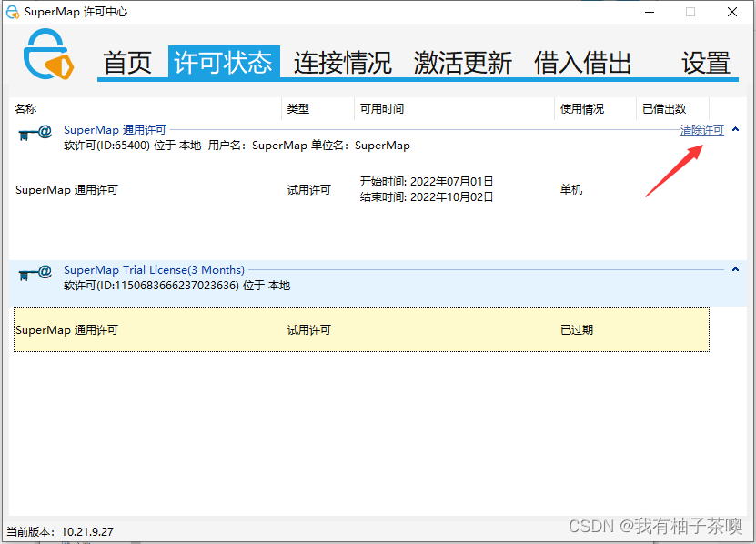The image size is (756, 544).
Task: Click the 清除许可 link
Action: (702, 130)
